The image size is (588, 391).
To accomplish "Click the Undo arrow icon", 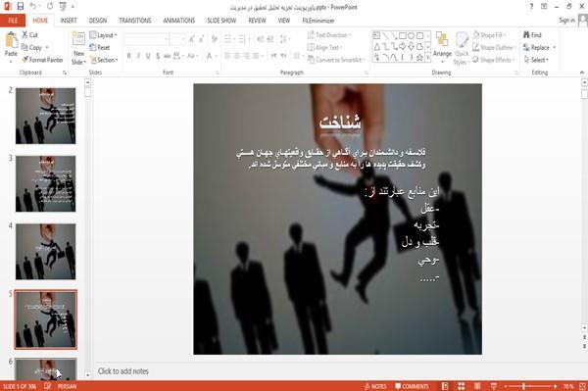I will [x=33, y=7].
